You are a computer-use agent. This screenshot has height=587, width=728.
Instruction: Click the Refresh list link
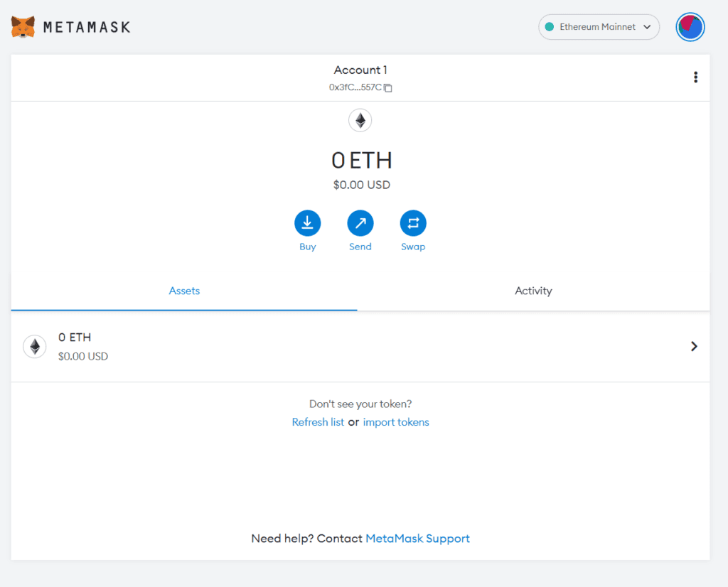point(318,422)
